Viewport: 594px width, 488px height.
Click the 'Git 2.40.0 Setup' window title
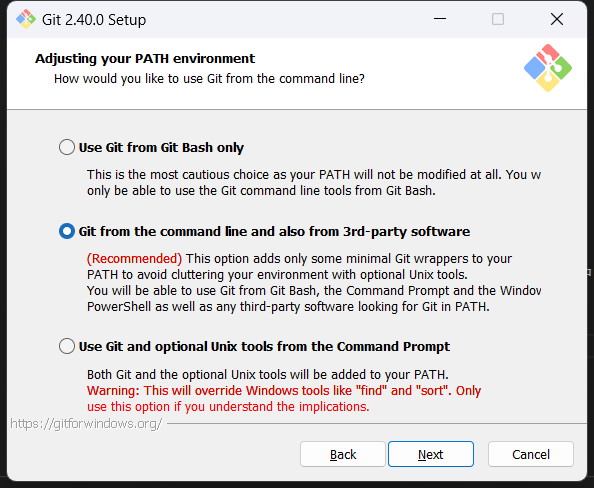pyautogui.click(x=94, y=20)
